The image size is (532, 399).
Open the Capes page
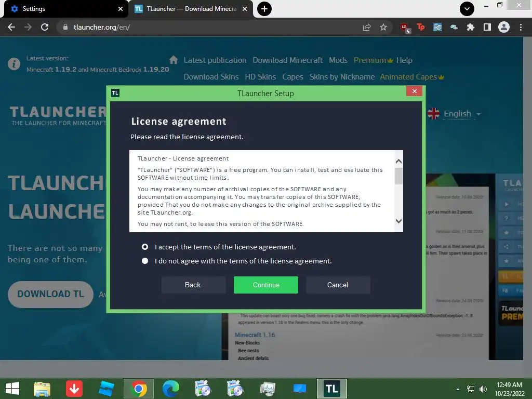[x=292, y=77]
